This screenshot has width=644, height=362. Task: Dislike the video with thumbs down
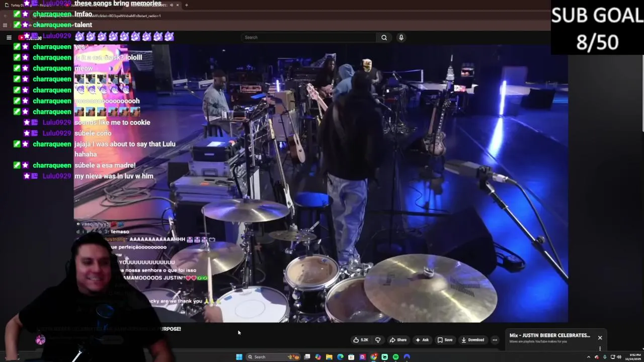[x=378, y=340]
